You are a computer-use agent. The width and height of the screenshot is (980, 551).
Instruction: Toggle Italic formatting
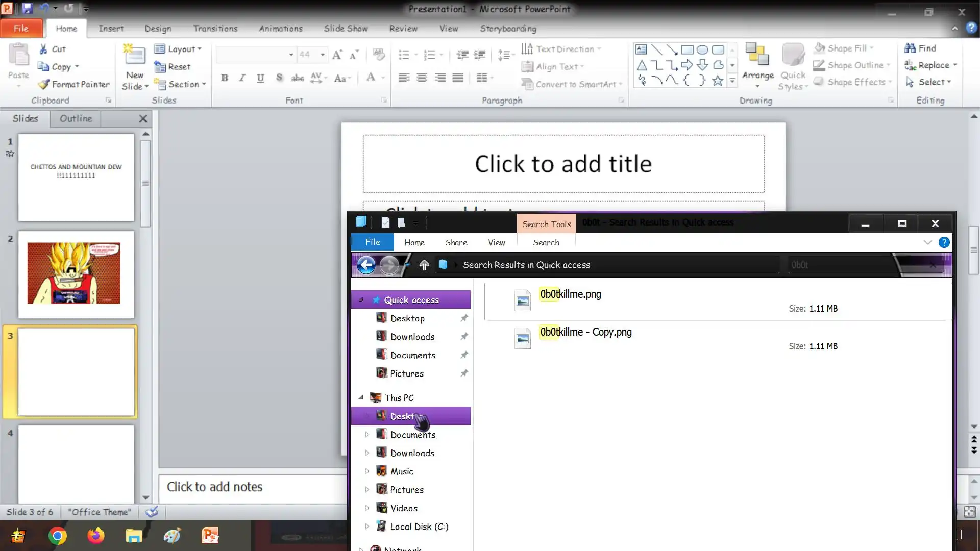pyautogui.click(x=242, y=78)
